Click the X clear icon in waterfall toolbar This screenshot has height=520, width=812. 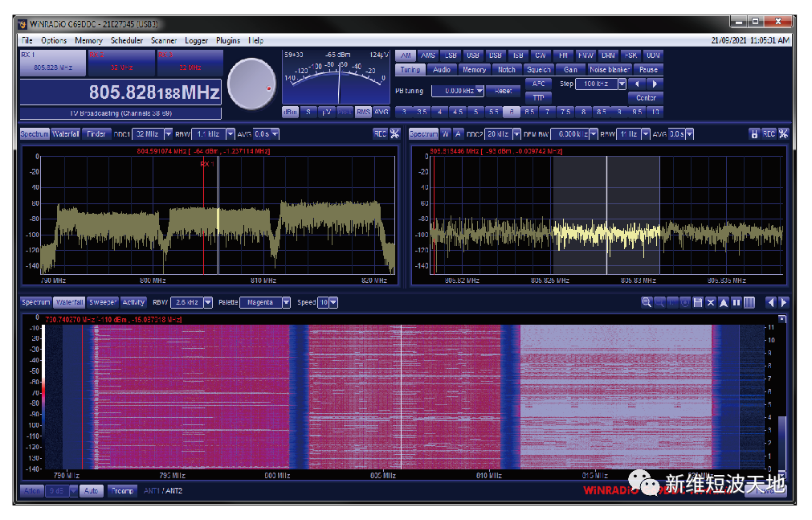[x=711, y=302]
